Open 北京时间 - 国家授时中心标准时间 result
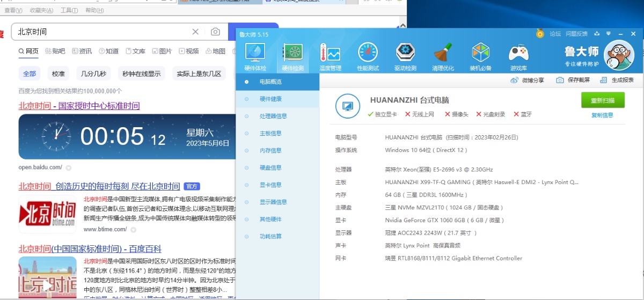This screenshot has width=644, height=300. pos(79,106)
